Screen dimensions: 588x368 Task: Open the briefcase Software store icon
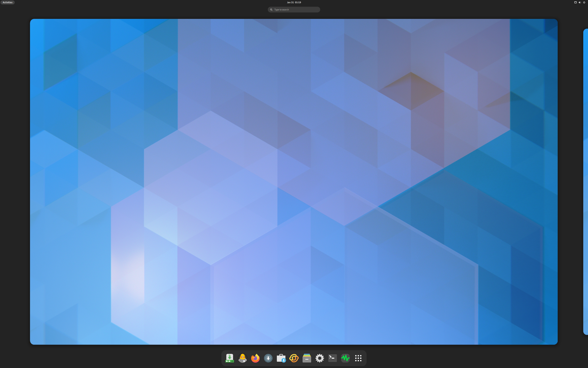click(281, 358)
